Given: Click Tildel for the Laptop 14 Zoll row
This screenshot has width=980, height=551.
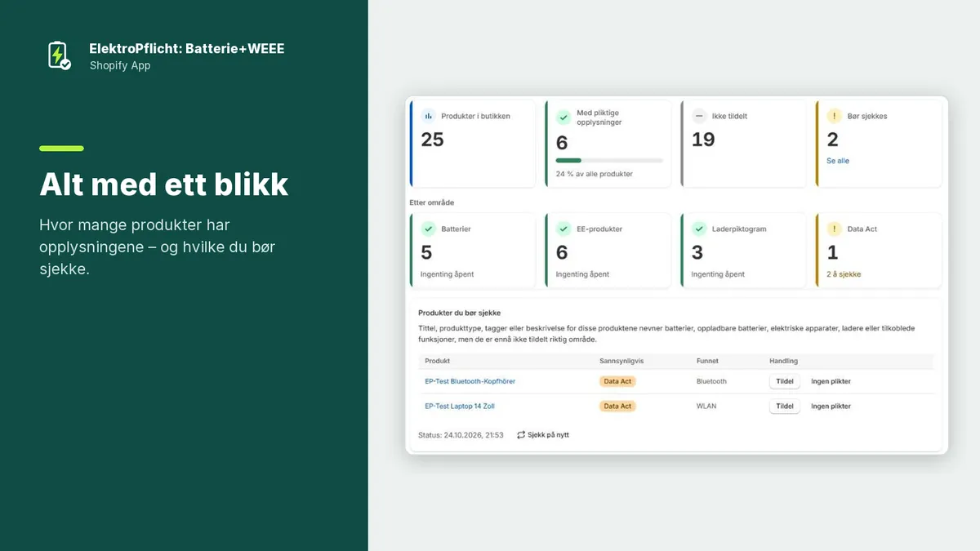Looking at the screenshot, I should click(x=785, y=406).
